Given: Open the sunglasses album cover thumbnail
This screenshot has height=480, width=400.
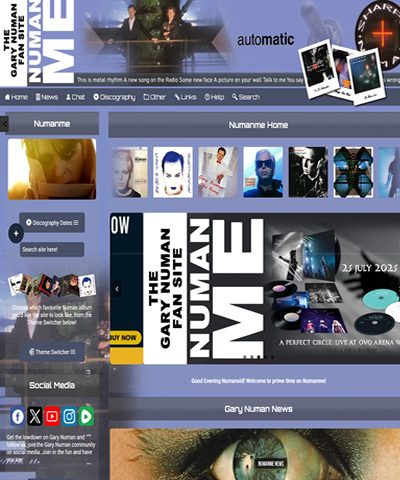Looking at the screenshot, I should pos(263,172).
